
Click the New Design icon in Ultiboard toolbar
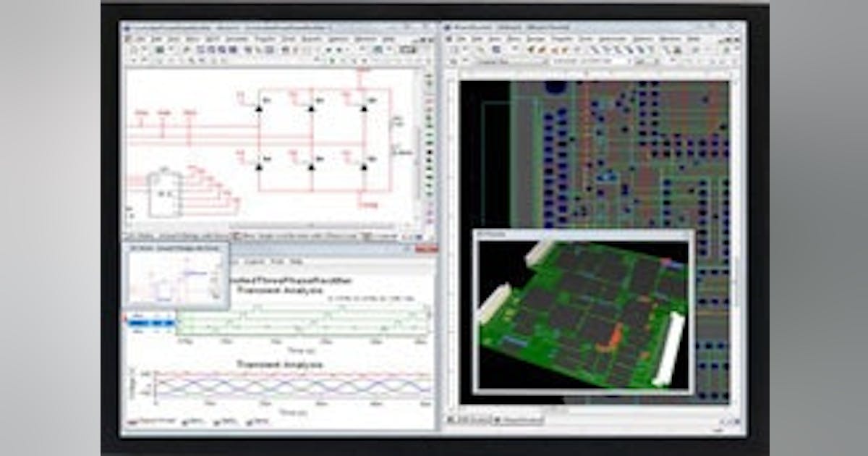452,49
